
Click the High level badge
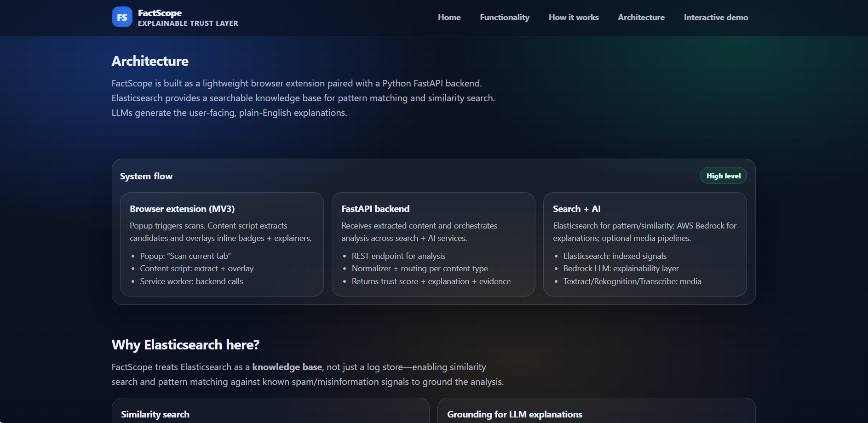(723, 175)
